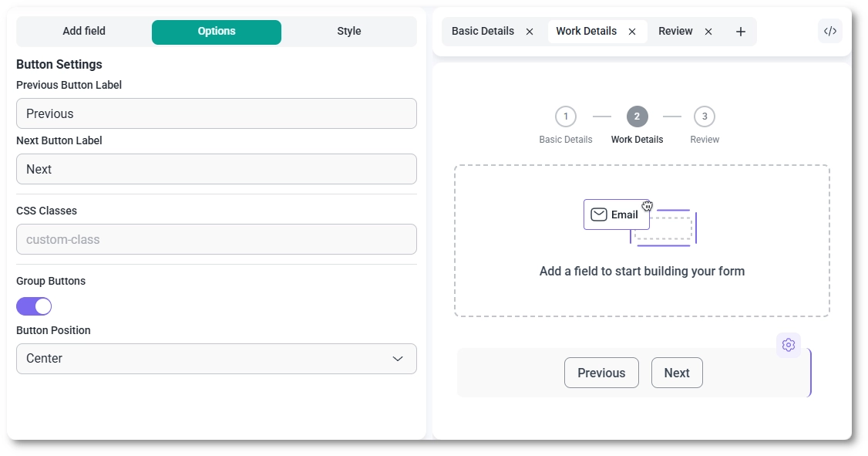The width and height of the screenshot is (868, 456).
Task: Click the 'Review' label under step 3
Action: (704, 140)
